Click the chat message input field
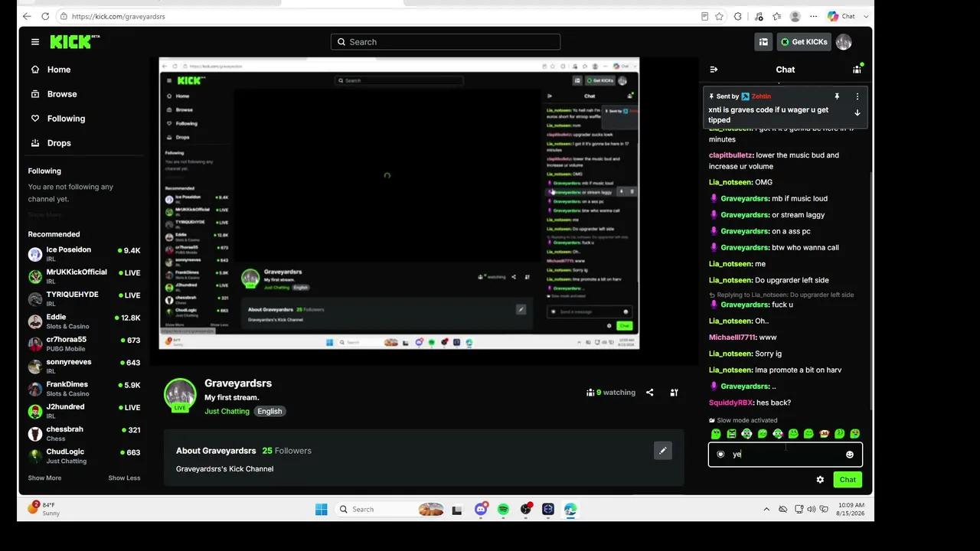Image resolution: width=980 pixels, height=551 pixels. (786, 455)
